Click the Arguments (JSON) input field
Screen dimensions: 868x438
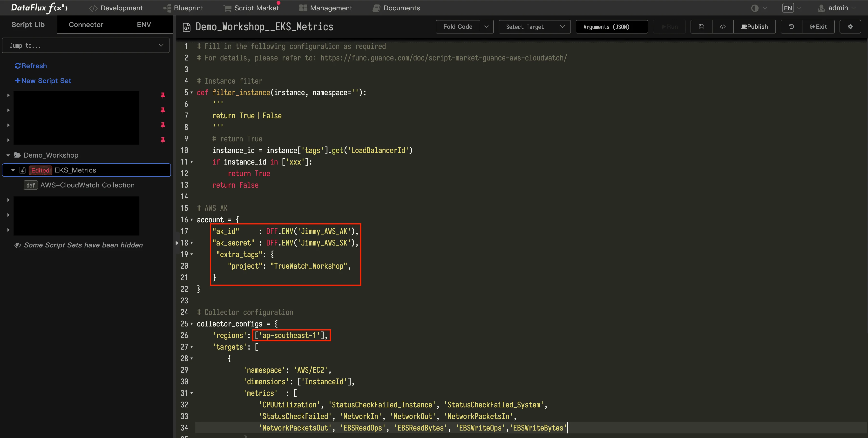point(611,27)
